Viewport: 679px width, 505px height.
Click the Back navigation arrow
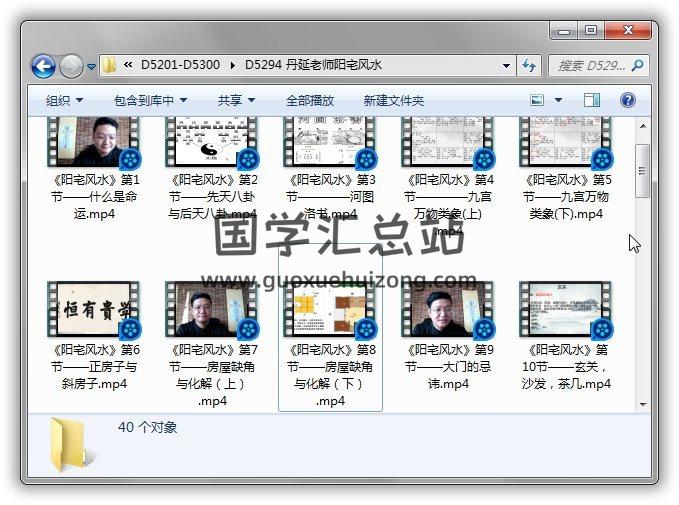tap(43, 67)
